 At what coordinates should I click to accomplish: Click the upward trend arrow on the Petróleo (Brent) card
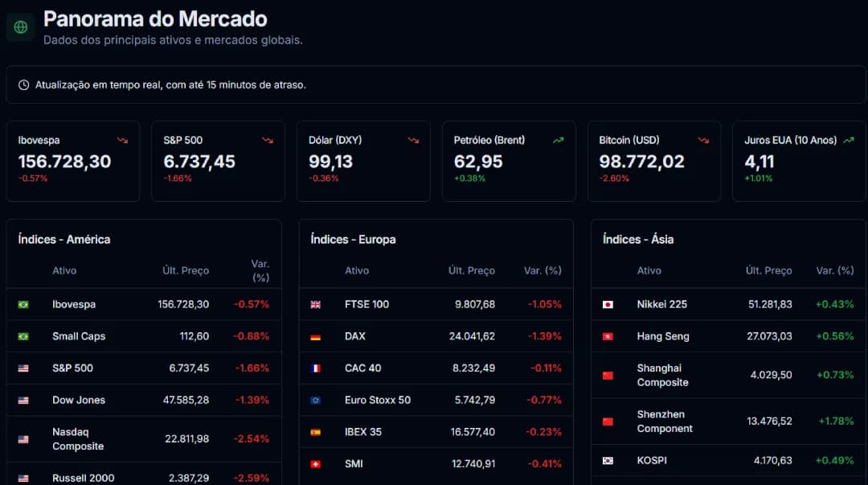tap(558, 139)
